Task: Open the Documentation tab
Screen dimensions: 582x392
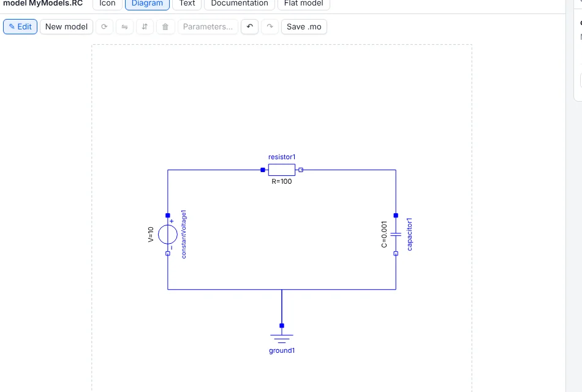Action: point(240,4)
